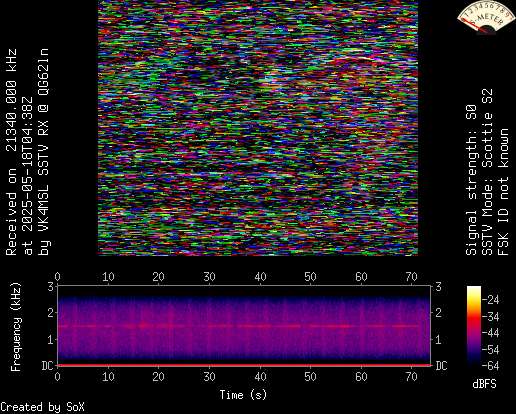Click the 60 second mark on bottom axis
The width and height of the screenshot is (516, 414).
pos(361,377)
